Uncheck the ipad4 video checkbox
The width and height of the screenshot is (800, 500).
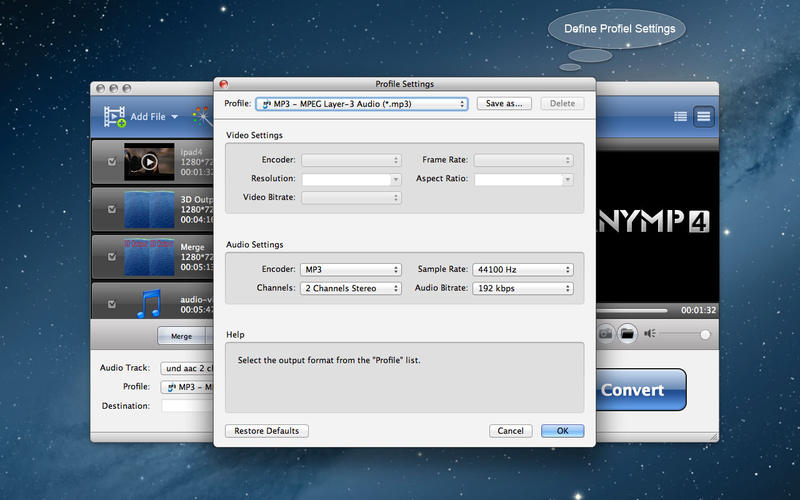point(111,161)
